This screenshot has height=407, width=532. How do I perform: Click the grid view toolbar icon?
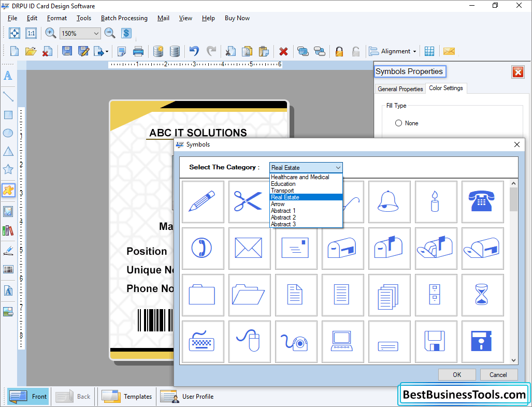[429, 51]
